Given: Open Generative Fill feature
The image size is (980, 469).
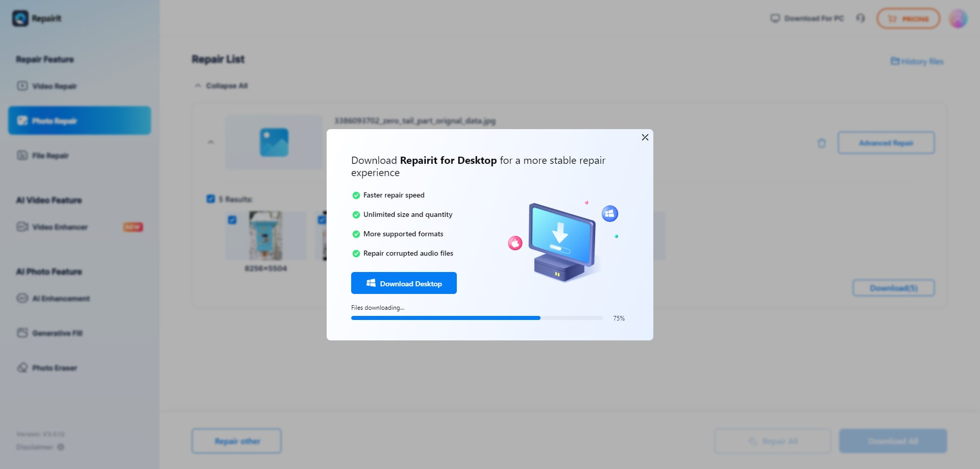Looking at the screenshot, I should (79, 333).
